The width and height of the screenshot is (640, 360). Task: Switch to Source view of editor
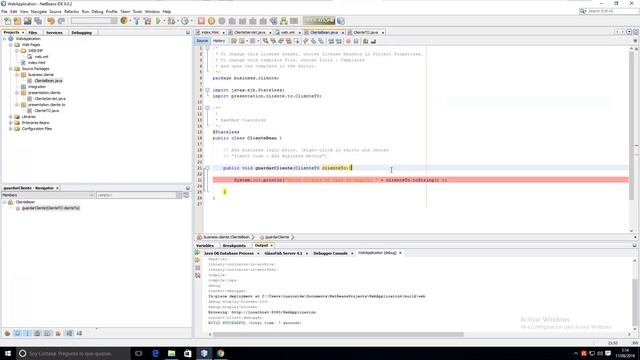click(202, 41)
